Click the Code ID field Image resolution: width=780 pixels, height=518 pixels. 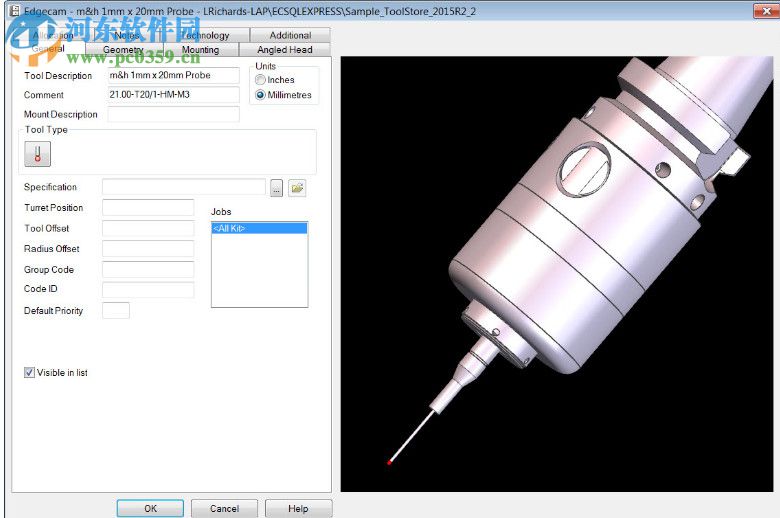(x=148, y=290)
